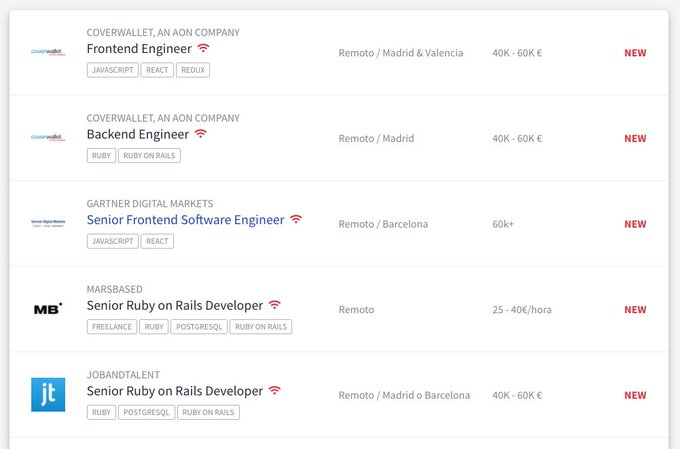
Task: Select JAVASCRIPT tag under Frontend Engineer
Action: click(x=113, y=70)
